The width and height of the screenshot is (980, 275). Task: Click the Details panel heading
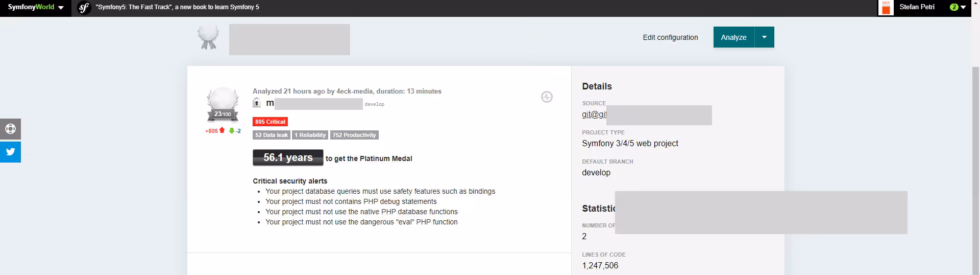597,86
